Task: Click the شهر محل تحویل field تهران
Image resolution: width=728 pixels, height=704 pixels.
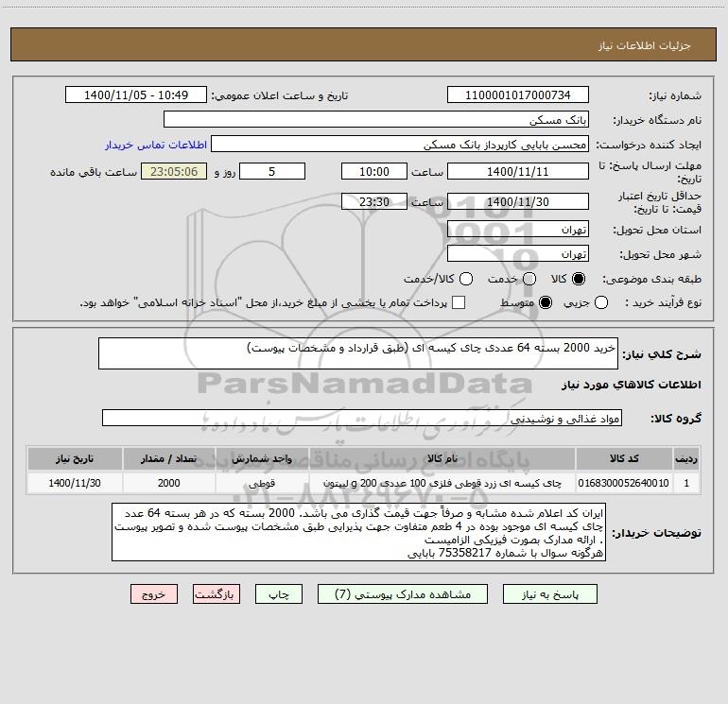Action: (518, 254)
